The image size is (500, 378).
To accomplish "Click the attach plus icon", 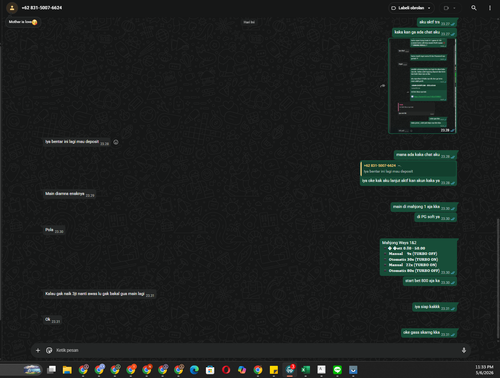I will click(38, 350).
